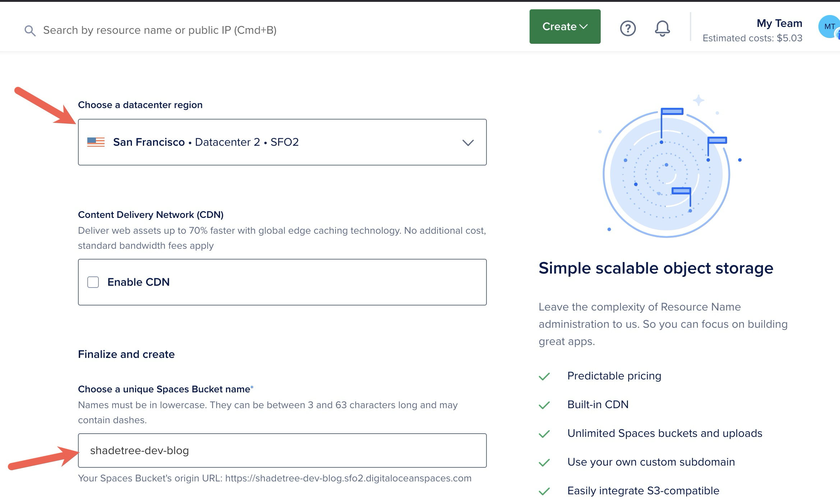Viewport: 840px width, 504px height.
Task: Click the US flag region icon
Action: click(96, 142)
